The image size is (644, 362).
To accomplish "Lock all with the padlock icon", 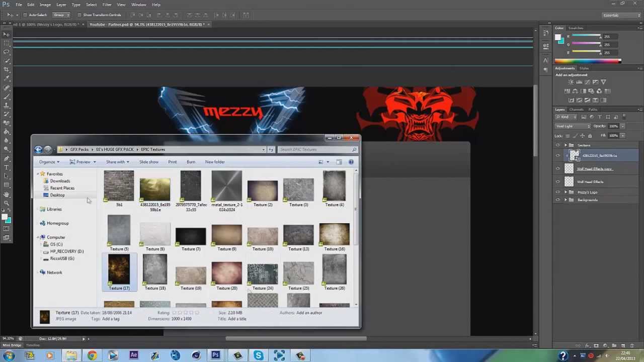I will (x=590, y=136).
